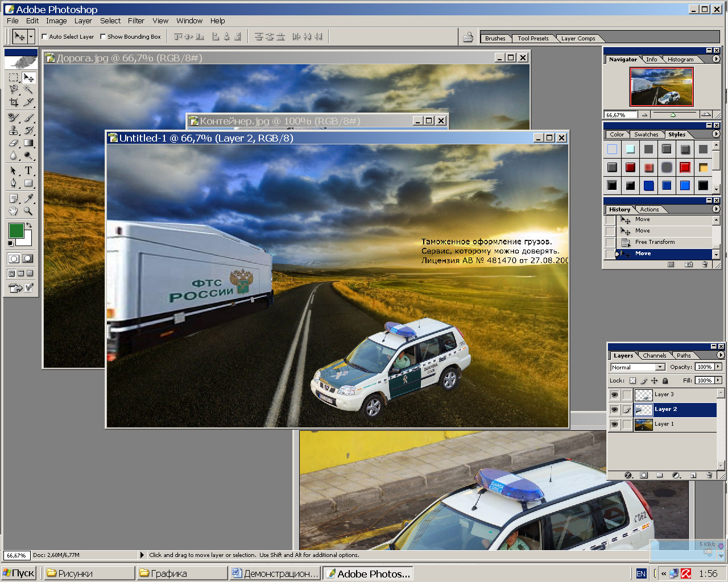Select the Brush tool

[x=28, y=118]
